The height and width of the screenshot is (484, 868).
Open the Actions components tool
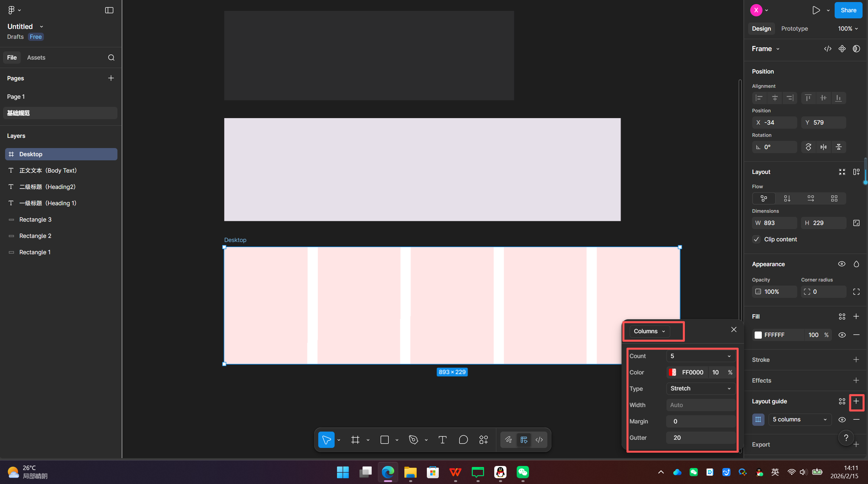(483, 440)
